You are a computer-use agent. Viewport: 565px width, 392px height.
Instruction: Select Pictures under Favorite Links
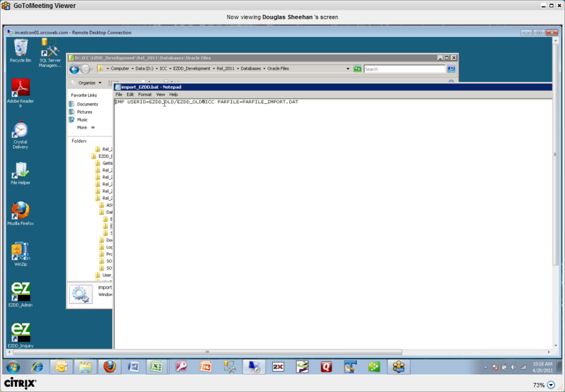click(x=84, y=112)
